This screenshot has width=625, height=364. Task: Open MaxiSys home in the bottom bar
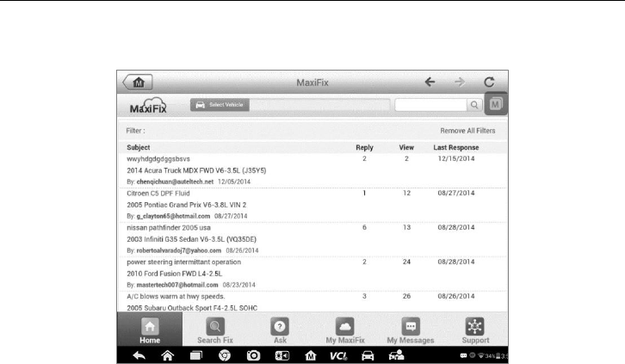tap(311, 355)
